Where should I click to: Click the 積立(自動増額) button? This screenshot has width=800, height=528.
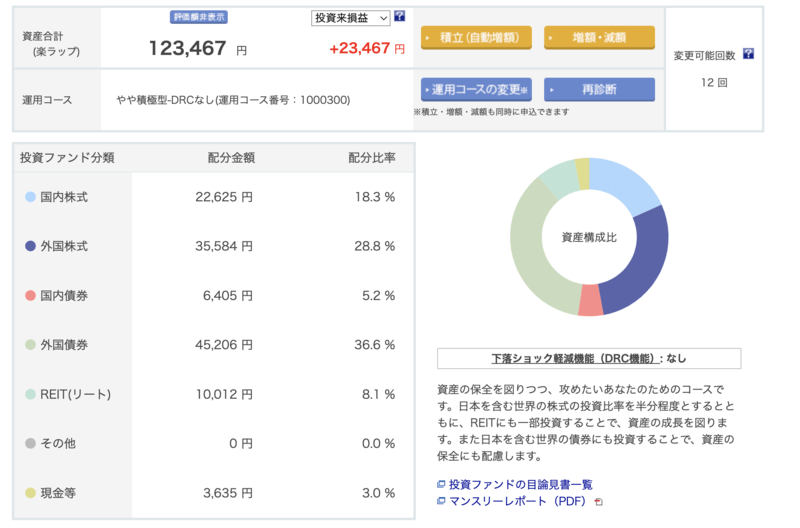point(476,38)
